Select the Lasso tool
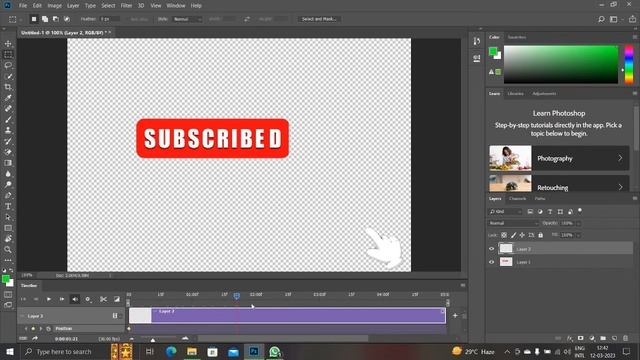640x360 pixels. [x=8, y=65]
